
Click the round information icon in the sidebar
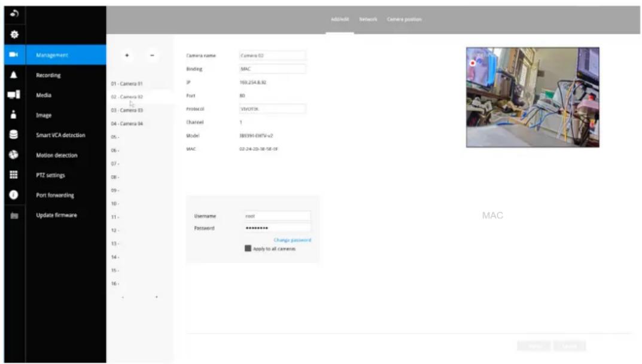[14, 195]
